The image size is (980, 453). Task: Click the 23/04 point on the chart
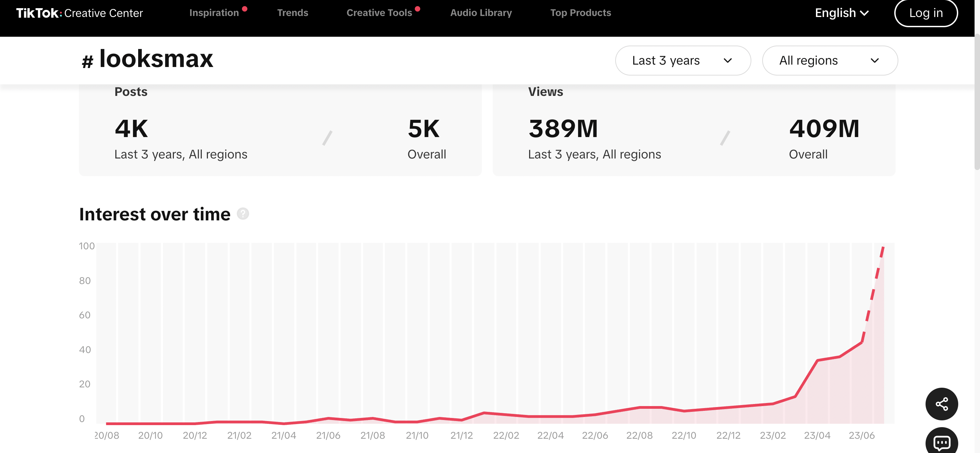pos(817,360)
